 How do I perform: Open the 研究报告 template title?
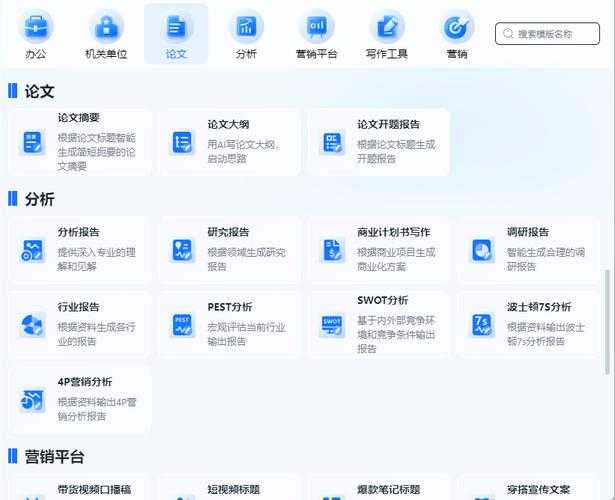[x=228, y=232]
